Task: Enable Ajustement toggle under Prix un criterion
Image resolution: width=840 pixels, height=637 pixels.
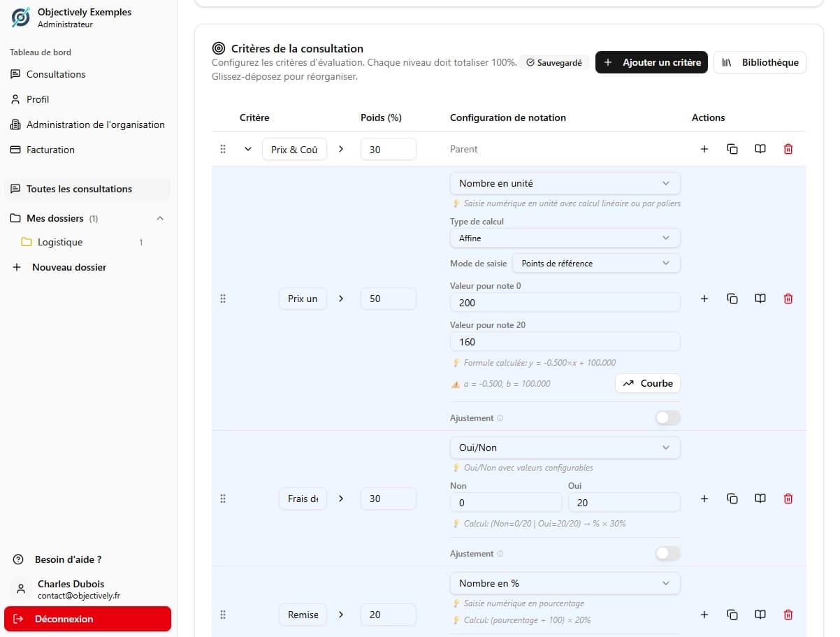Action: coord(667,418)
